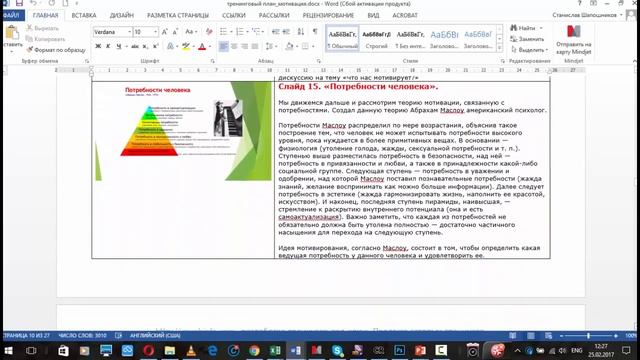640x360 pixels.
Task: Toggle Subscript formatting
Action: [145, 47]
